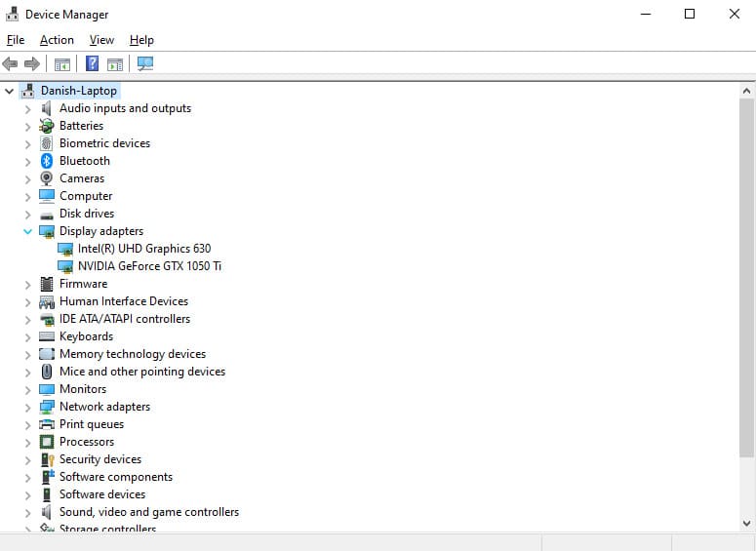Open the View menu
The width and height of the screenshot is (756, 551).
(x=101, y=40)
